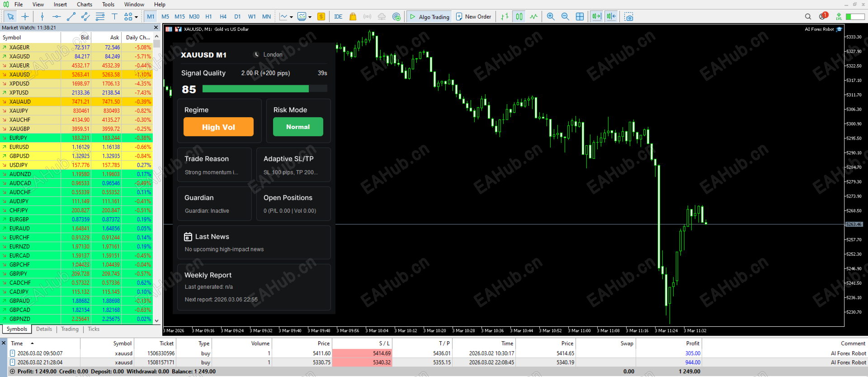Select the EURUSD row in Market Watch
Viewport: 868px width, 377px height.
click(77, 147)
